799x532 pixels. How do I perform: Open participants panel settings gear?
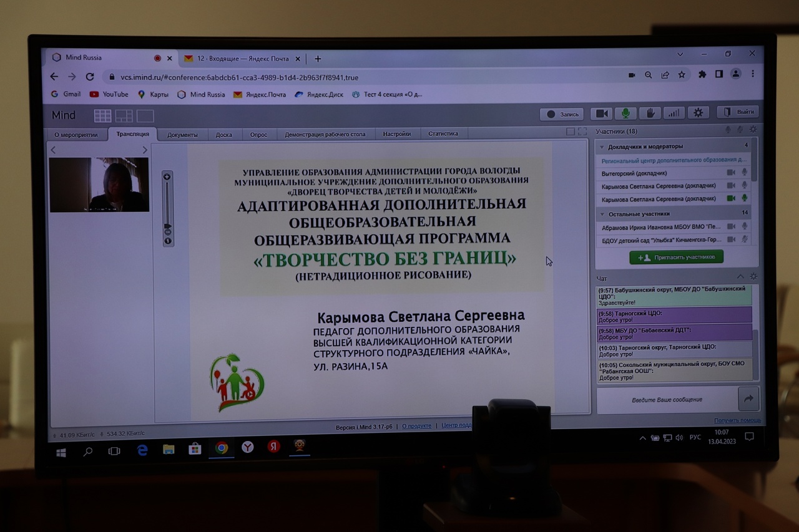tap(753, 130)
